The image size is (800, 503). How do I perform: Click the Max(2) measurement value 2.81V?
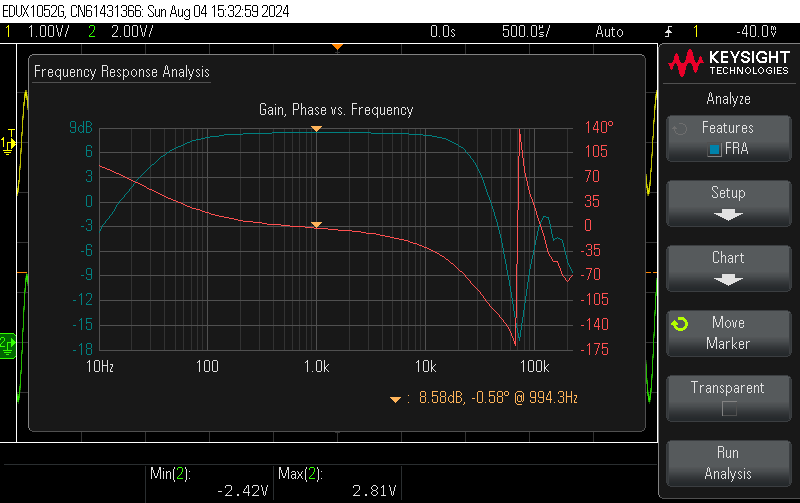pyautogui.click(x=374, y=491)
